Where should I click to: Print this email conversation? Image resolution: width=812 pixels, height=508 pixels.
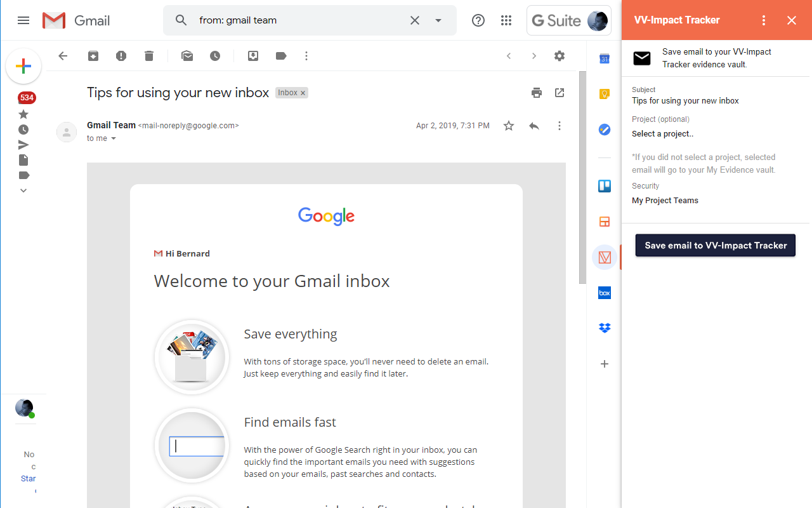tap(537, 93)
